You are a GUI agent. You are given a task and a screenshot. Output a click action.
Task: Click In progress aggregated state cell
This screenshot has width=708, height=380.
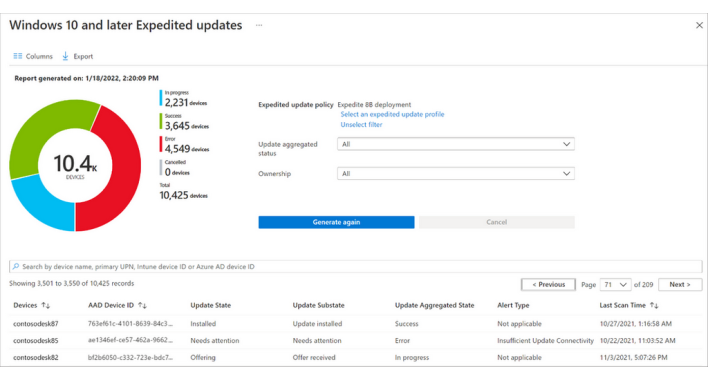click(412, 357)
